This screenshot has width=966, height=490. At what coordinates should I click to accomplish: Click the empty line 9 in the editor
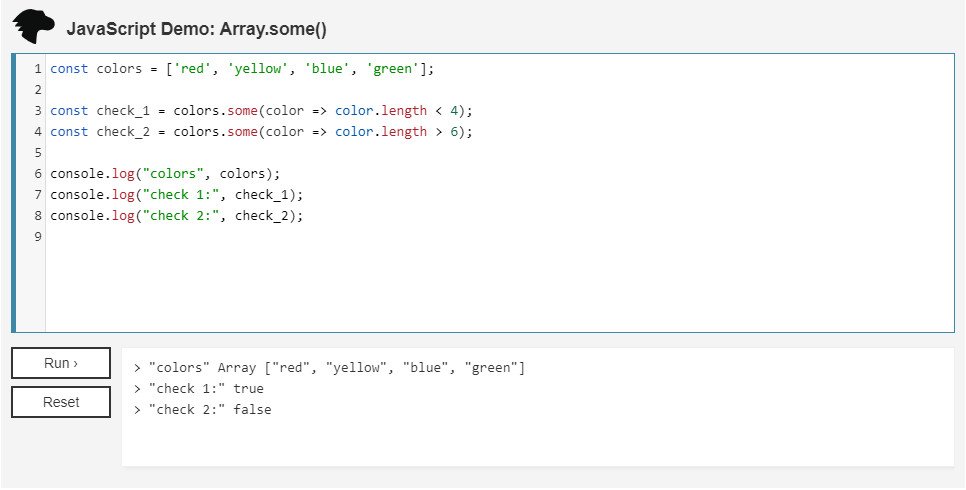click(x=300, y=237)
